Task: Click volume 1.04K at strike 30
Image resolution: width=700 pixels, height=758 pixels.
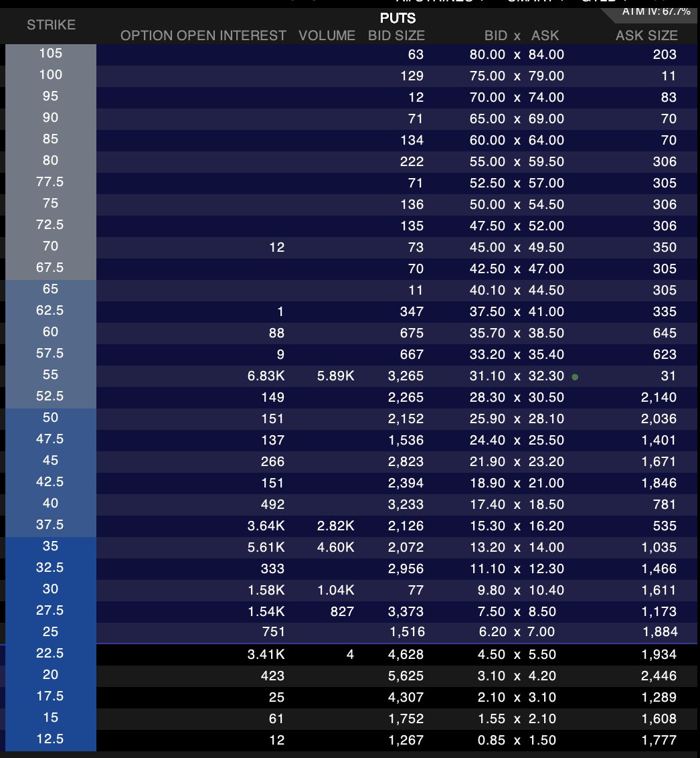Action: point(336,590)
